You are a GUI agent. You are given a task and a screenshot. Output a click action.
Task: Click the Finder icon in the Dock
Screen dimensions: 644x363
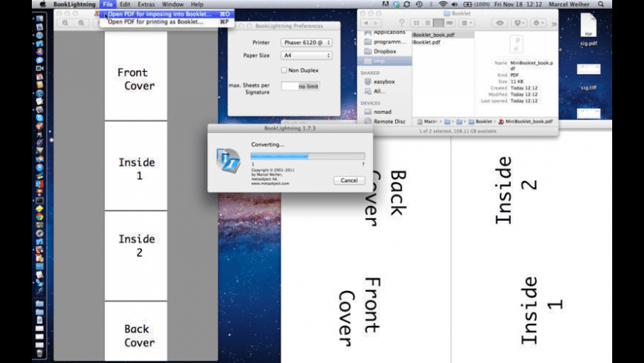(39, 19)
